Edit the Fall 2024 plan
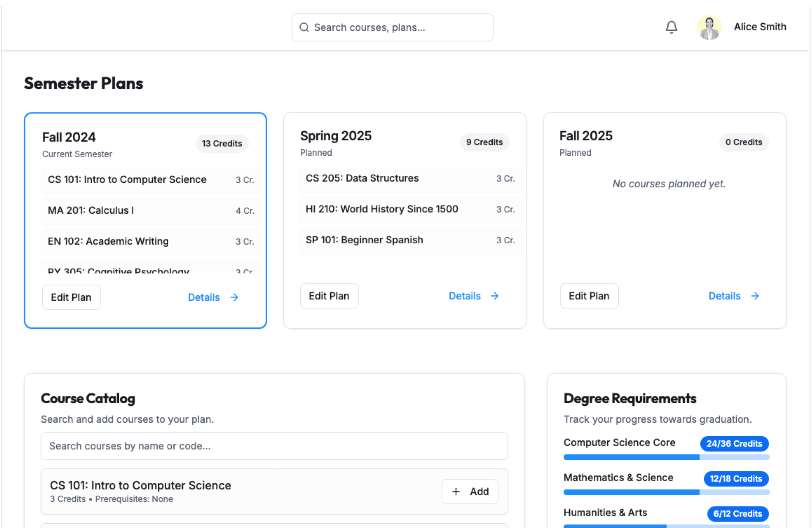 [x=71, y=297]
